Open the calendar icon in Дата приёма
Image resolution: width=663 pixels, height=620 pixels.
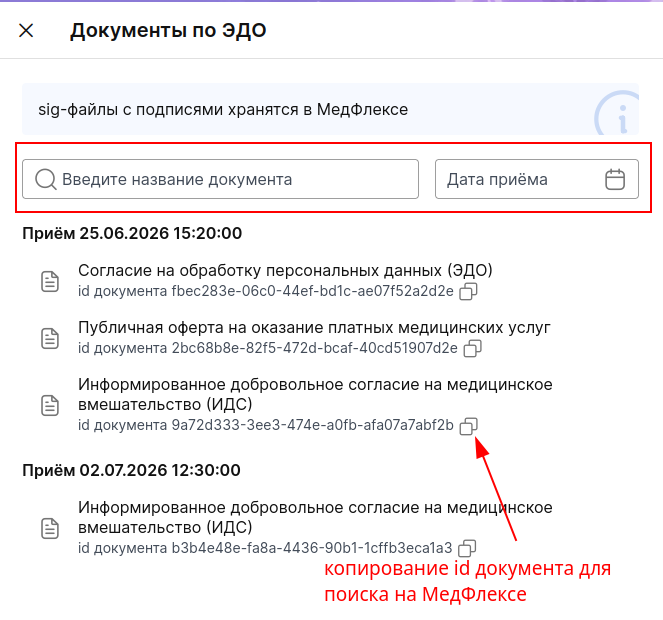point(615,179)
